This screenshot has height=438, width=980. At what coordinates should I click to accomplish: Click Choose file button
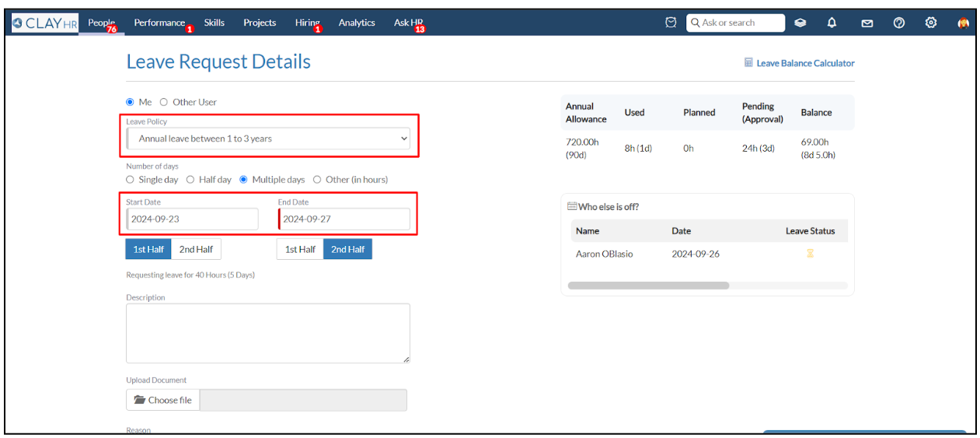tap(163, 400)
